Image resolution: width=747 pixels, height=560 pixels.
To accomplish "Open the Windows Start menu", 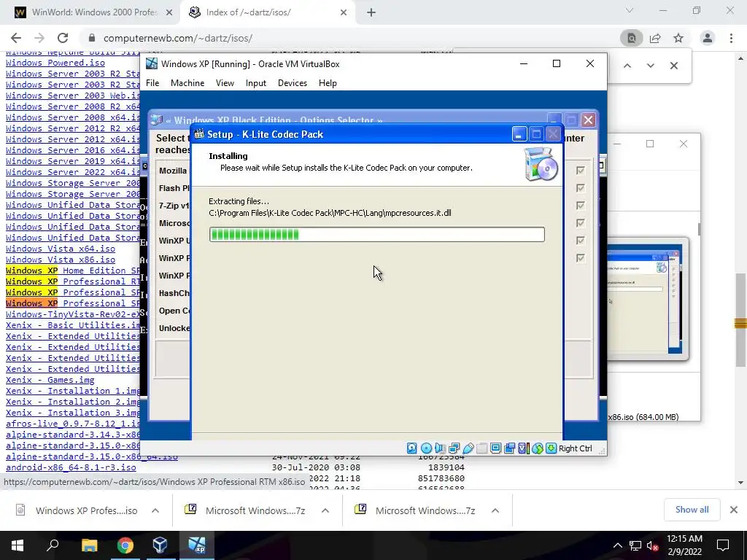I will tap(18, 545).
